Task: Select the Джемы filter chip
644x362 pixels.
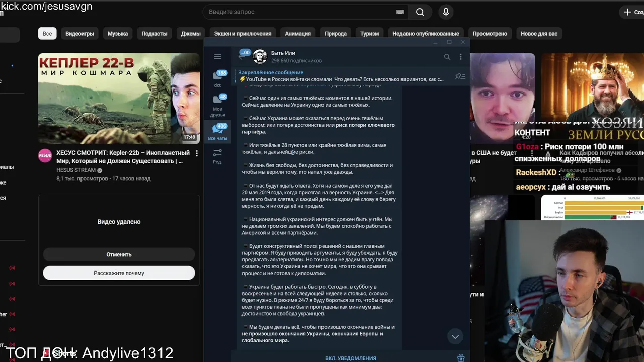Action: tap(191, 34)
